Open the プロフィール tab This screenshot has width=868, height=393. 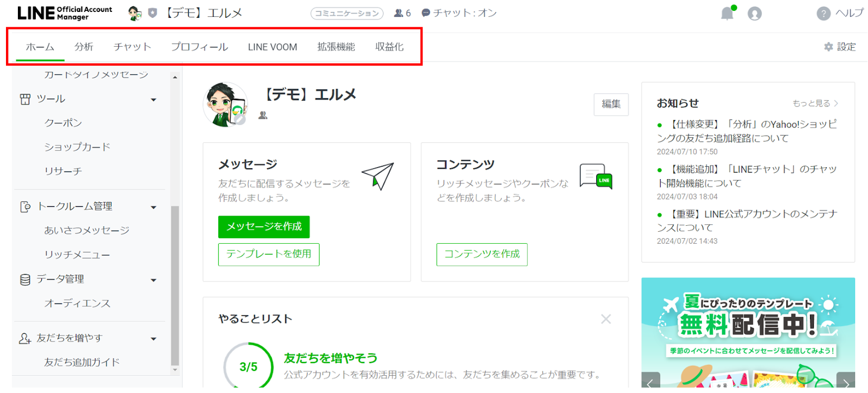(x=200, y=47)
